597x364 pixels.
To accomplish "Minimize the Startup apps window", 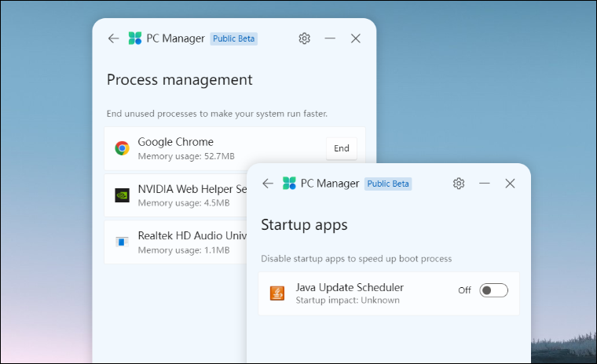I will [x=485, y=184].
